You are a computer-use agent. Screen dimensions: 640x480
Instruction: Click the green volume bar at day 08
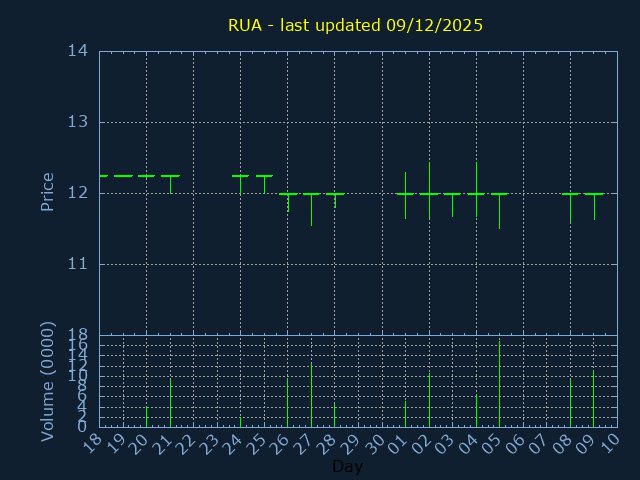pyautogui.click(x=570, y=402)
